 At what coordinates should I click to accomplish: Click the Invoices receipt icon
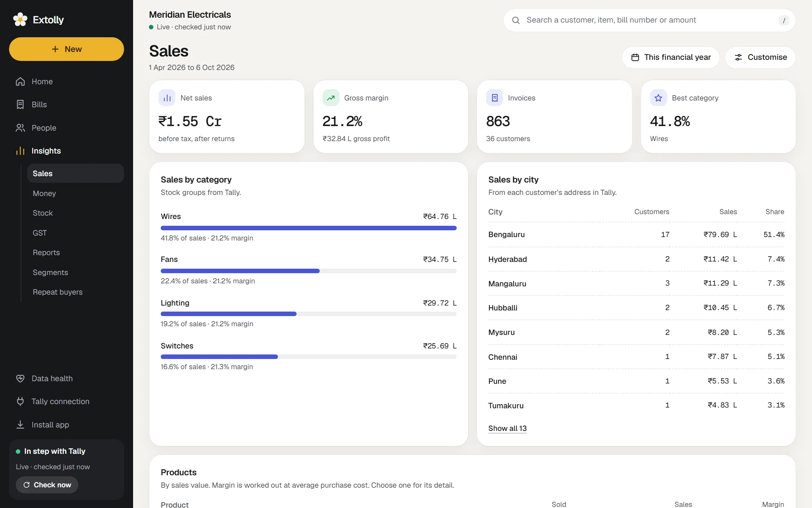point(494,98)
